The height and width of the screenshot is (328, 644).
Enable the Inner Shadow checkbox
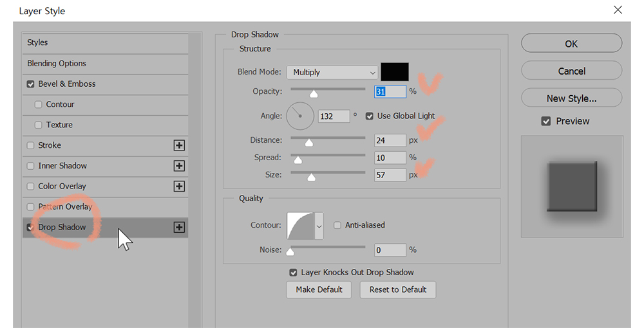30,166
